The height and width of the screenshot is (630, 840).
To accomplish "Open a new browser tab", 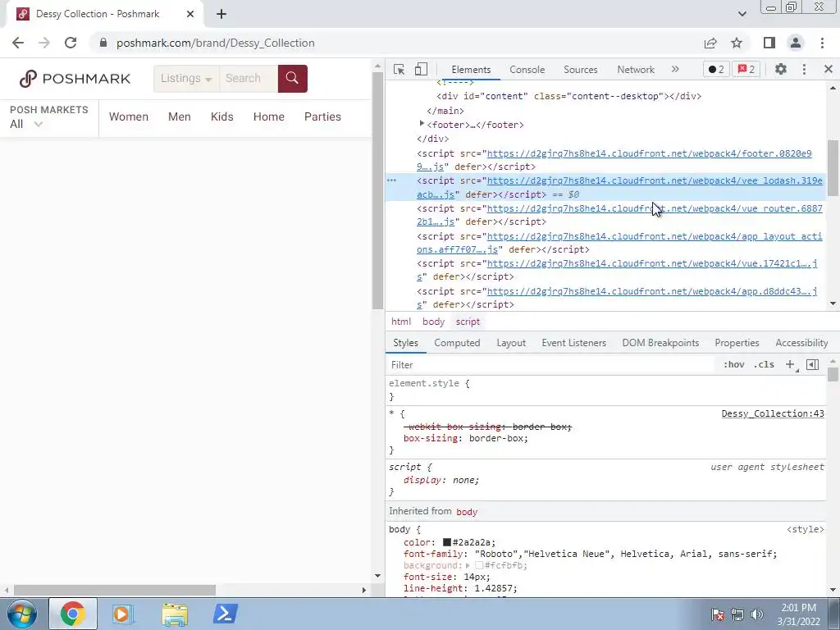I will point(221,15).
